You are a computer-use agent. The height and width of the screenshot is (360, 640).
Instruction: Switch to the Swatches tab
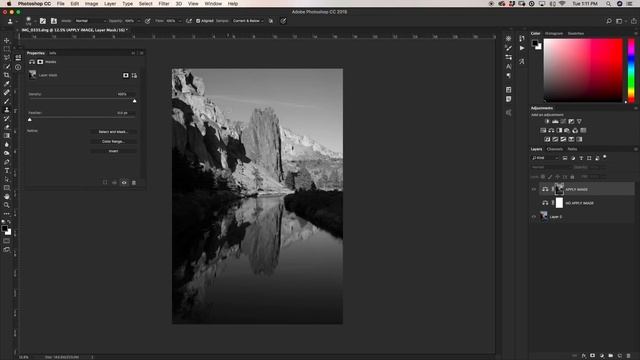click(576, 33)
